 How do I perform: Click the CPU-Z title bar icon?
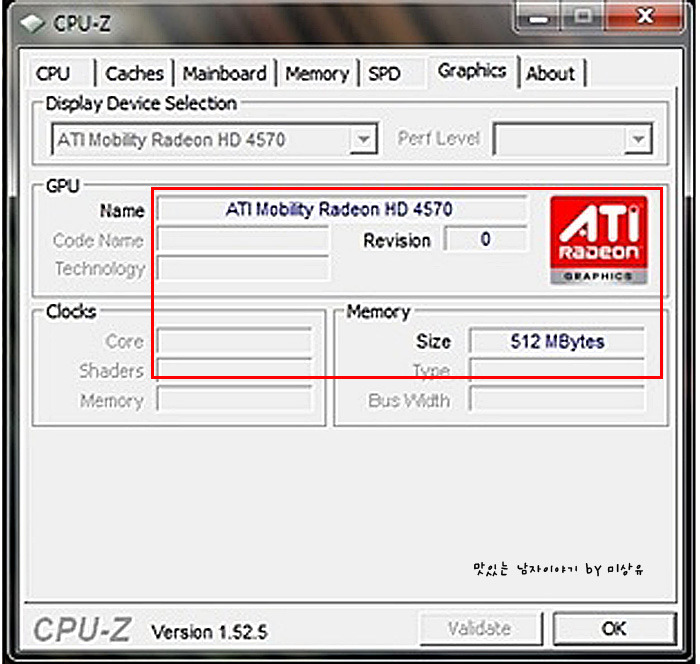(x=32, y=23)
